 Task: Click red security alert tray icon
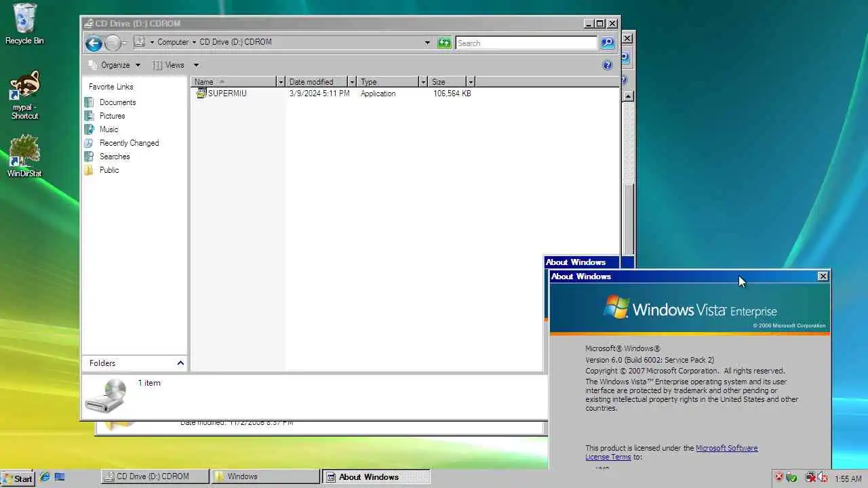(779, 477)
